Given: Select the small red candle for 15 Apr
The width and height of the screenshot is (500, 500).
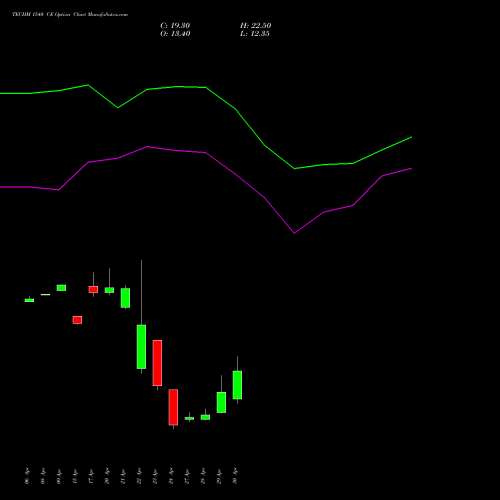Looking at the screenshot, I should pos(77,320).
